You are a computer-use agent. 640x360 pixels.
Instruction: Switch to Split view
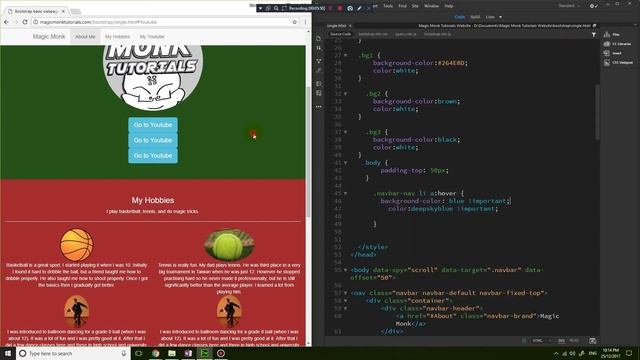pyautogui.click(x=475, y=17)
